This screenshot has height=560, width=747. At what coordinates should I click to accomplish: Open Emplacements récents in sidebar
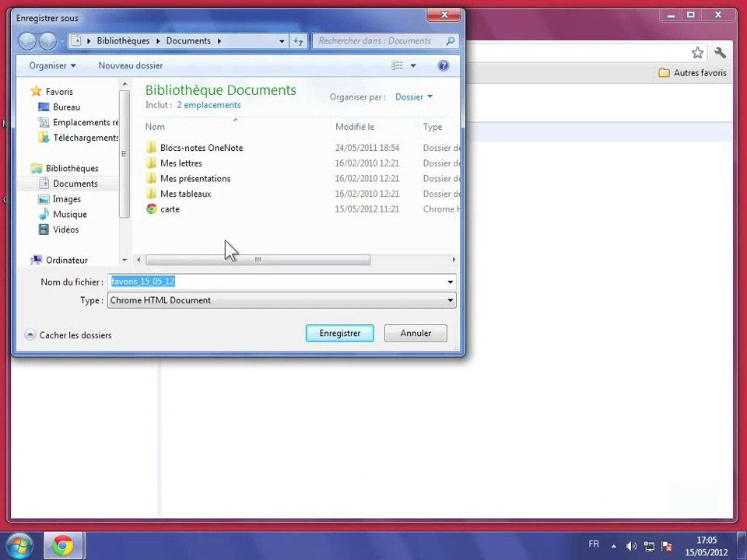tap(86, 122)
